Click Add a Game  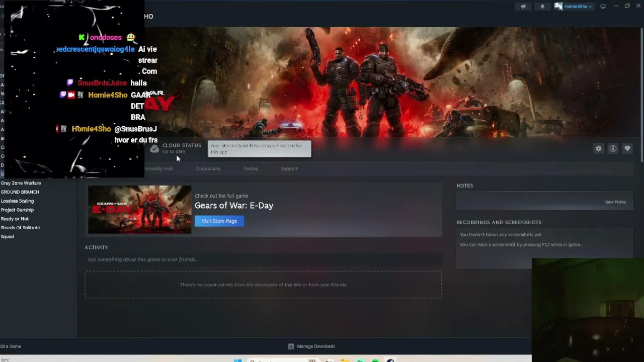(11, 346)
